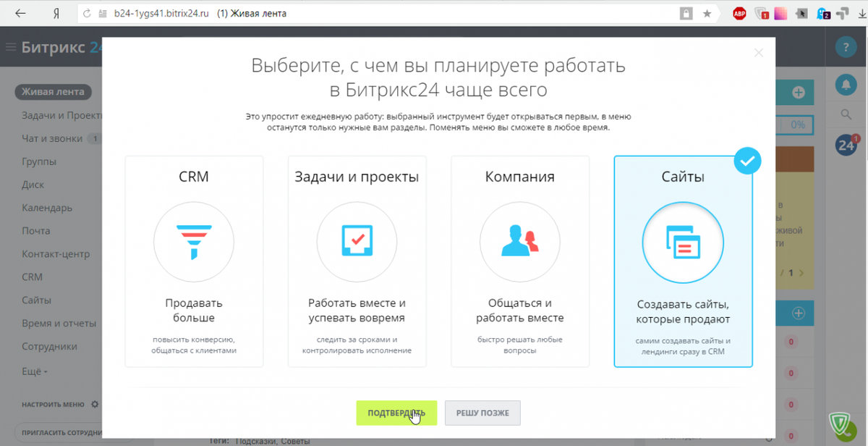868x446 pixels.
Task: Bookmark the page with the star icon
Action: (x=707, y=14)
